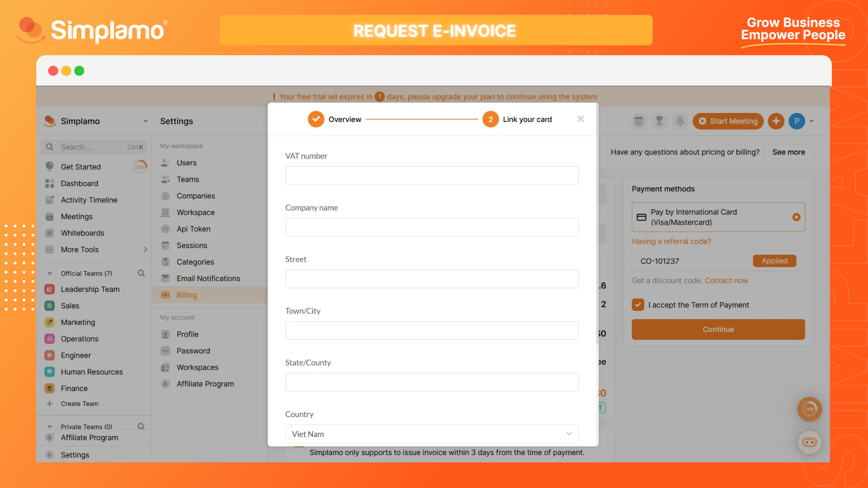Click the orange plus button

point(776,121)
